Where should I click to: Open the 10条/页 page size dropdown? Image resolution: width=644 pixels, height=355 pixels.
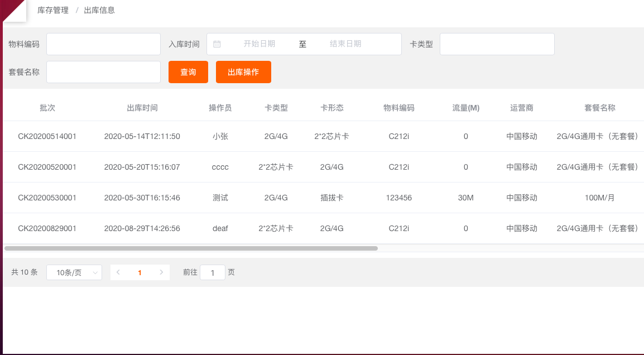74,272
